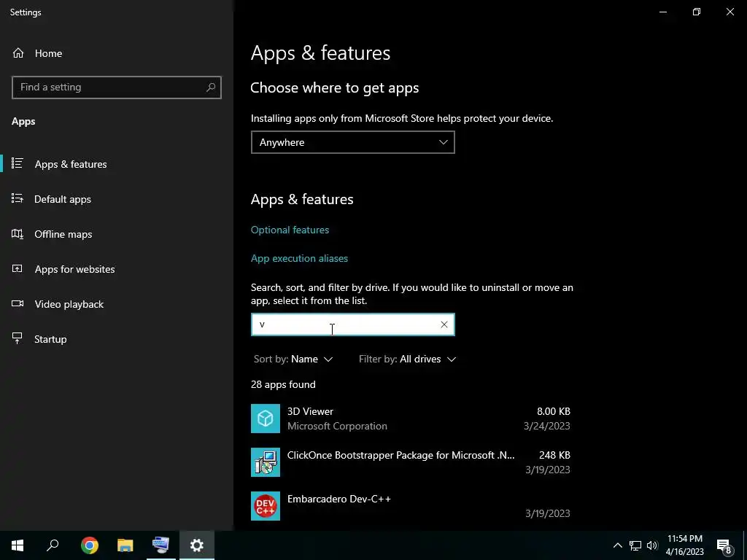Click 8.00 KB size of 3D Viewer
Image resolution: width=747 pixels, height=560 pixels.
pyautogui.click(x=554, y=411)
